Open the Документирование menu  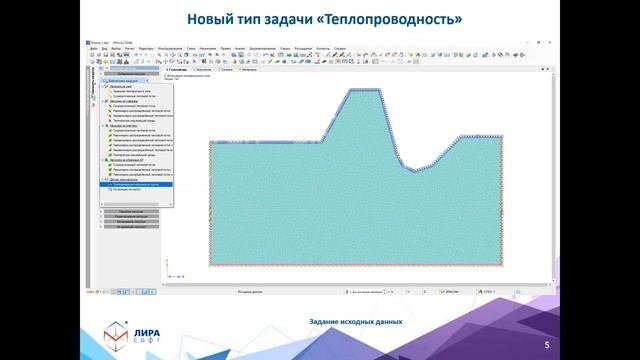click(x=262, y=49)
